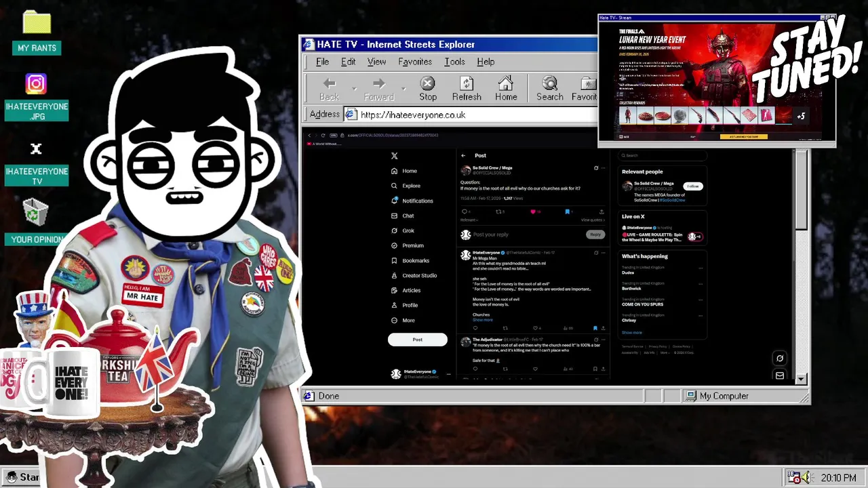
Task: Click the Back button in browser toolbar
Action: coord(329,89)
